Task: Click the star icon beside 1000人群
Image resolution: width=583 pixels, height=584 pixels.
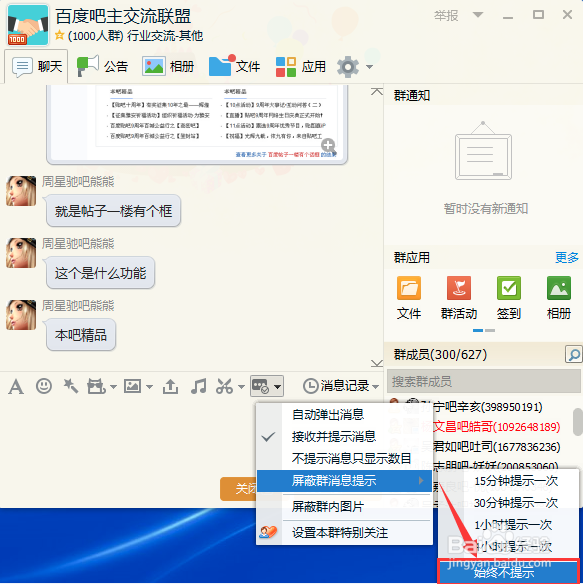Action: (x=59, y=35)
